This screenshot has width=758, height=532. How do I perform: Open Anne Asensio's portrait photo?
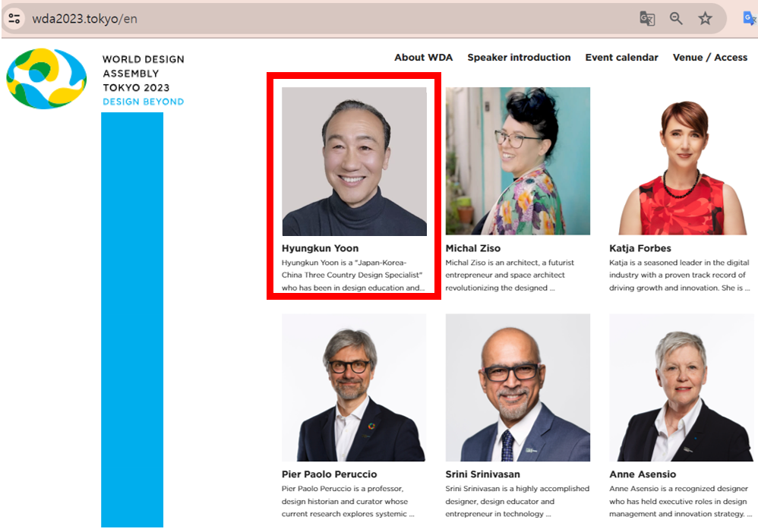point(681,388)
